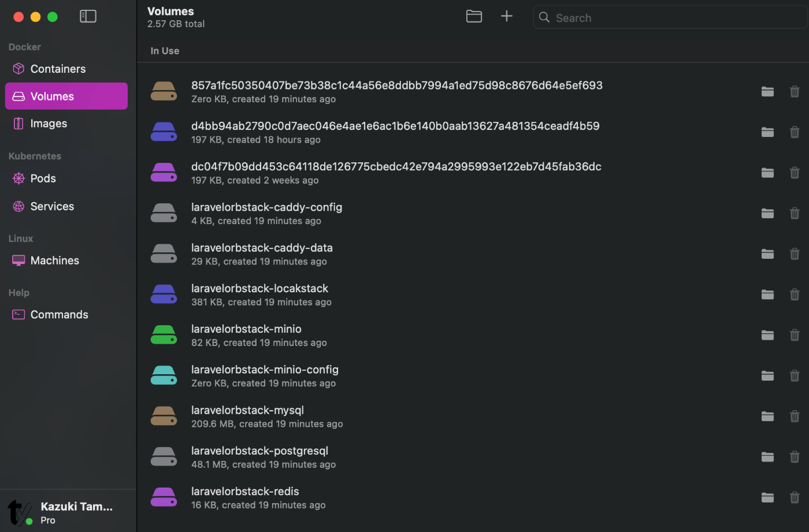Open folder for laravelorbstack-postgresql

[767, 457]
